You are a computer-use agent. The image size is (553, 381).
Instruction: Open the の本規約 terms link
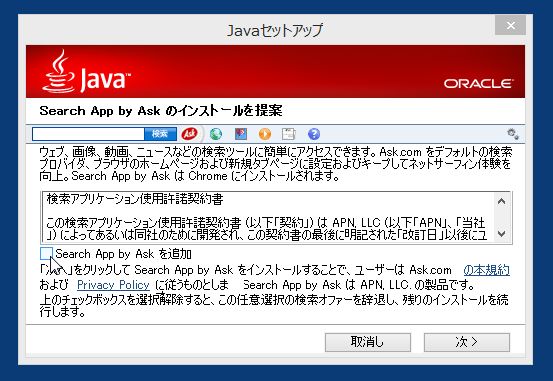pos(486,270)
